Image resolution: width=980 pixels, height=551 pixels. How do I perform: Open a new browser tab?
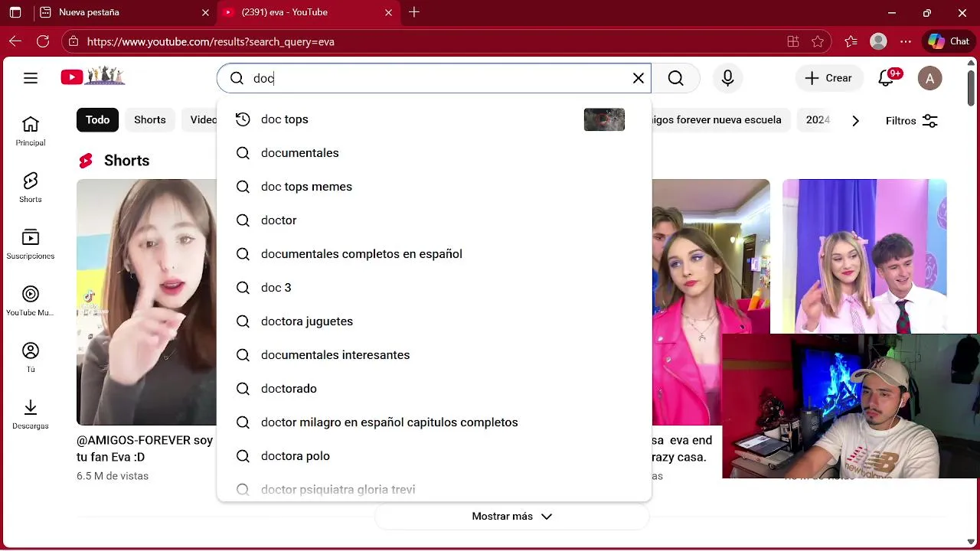pos(414,12)
